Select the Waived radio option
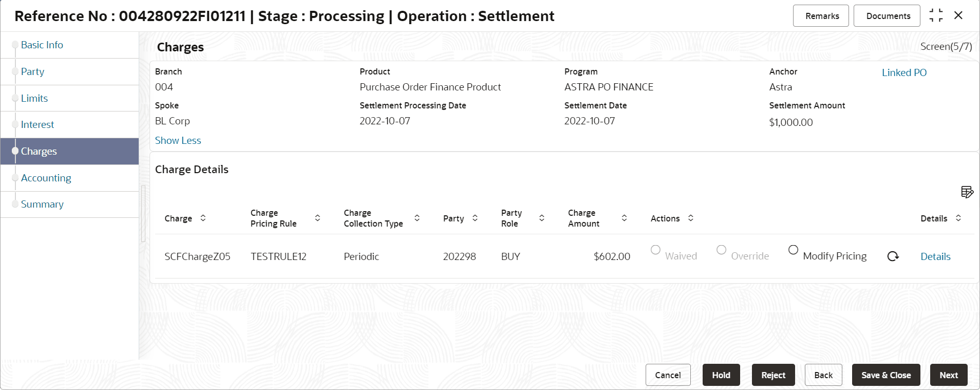This screenshot has height=390, width=980. (655, 250)
